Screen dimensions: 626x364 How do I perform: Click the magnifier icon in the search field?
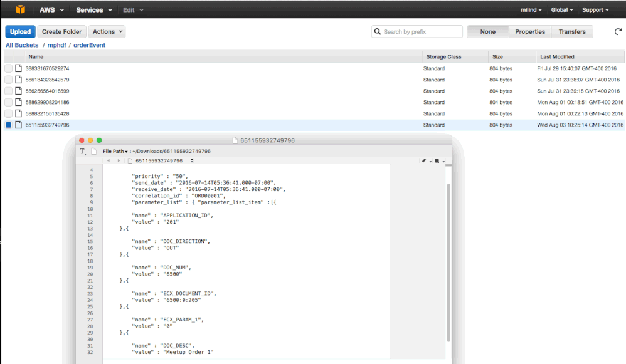coord(378,31)
